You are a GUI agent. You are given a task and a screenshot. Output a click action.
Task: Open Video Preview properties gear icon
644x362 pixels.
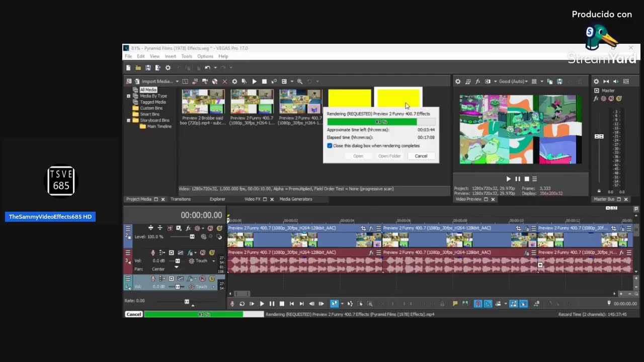pyautogui.click(x=458, y=81)
